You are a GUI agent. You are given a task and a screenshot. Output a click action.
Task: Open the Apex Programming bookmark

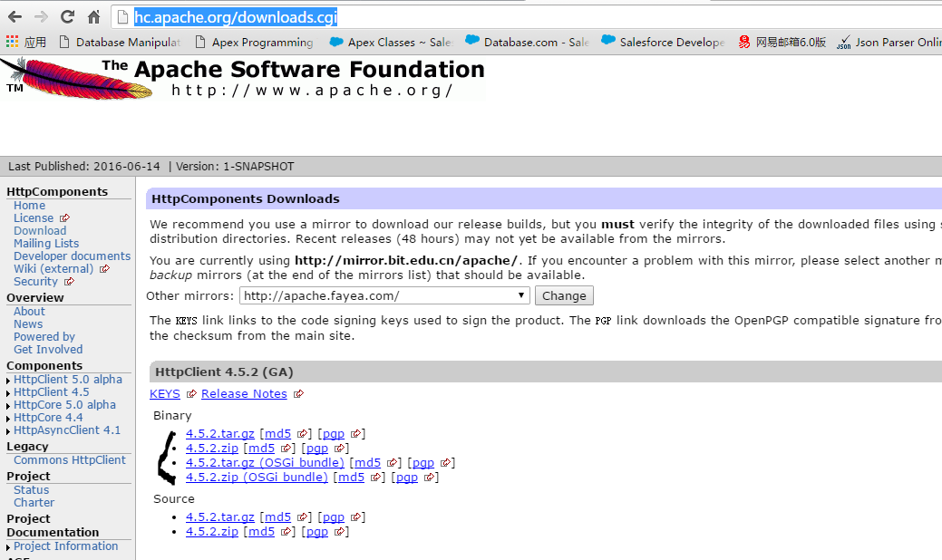pyautogui.click(x=255, y=42)
